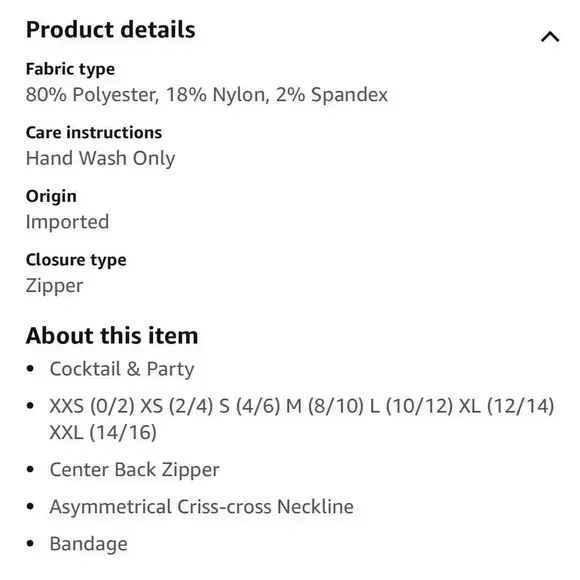Click the M (8/10) size text
This screenshot has height=580, width=580.
pyautogui.click(x=325, y=406)
